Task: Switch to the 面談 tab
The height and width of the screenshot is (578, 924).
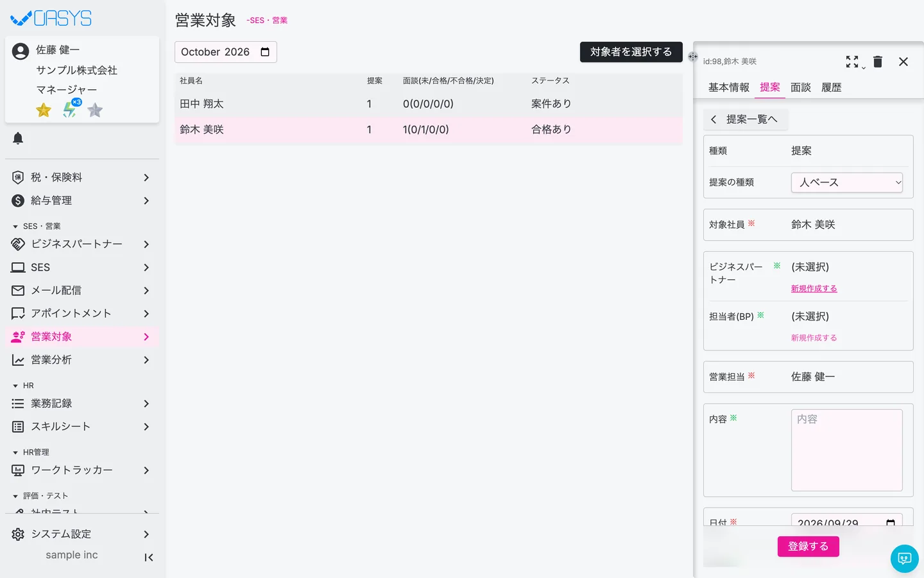Action: coord(801,87)
